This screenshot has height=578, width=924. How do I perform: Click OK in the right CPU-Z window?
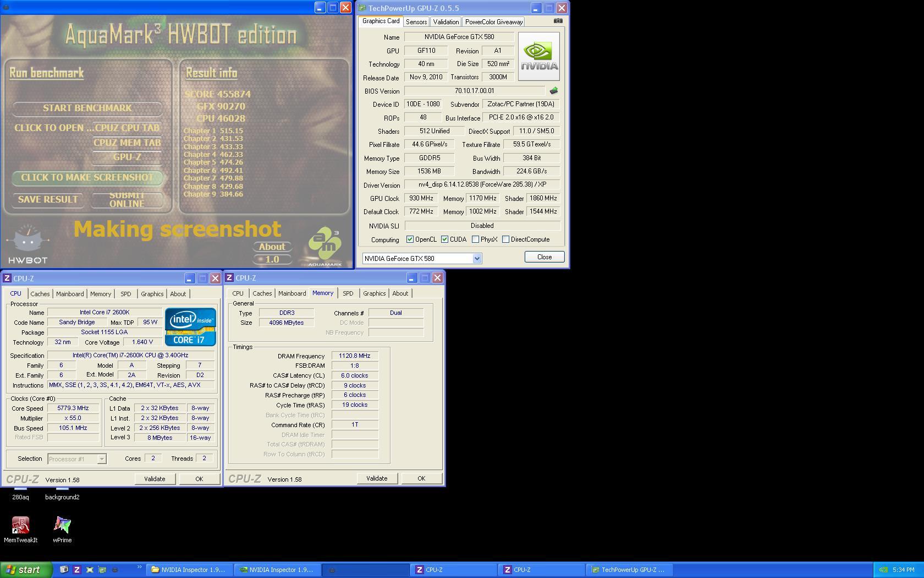click(421, 478)
